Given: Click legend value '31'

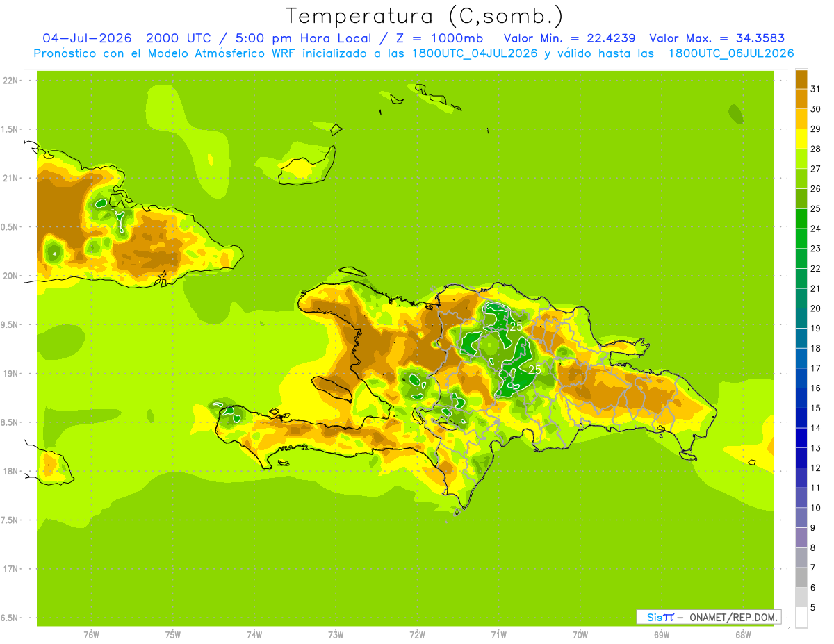Looking at the screenshot, I should [x=816, y=89].
